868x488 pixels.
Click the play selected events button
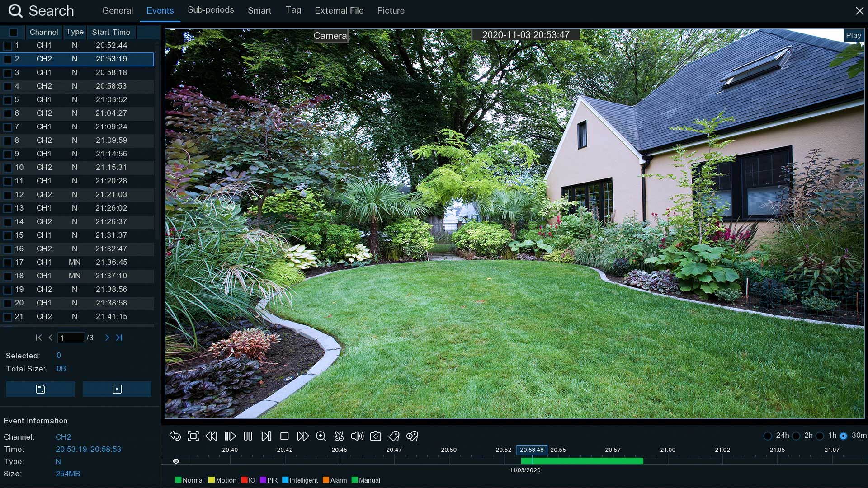pos(117,389)
